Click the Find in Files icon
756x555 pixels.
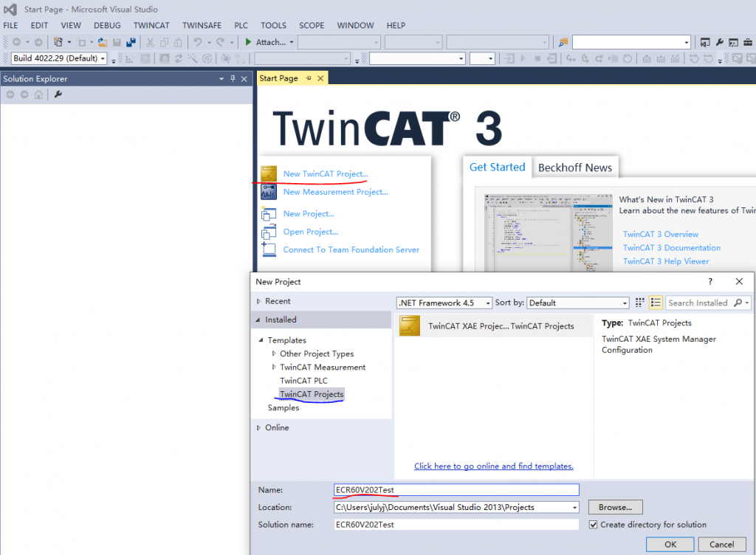coord(563,42)
